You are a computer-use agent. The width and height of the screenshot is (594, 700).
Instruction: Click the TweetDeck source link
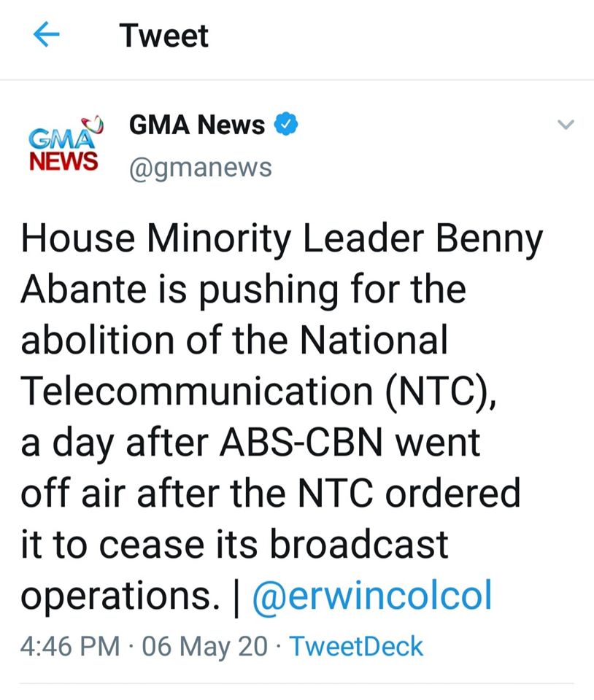(x=357, y=646)
